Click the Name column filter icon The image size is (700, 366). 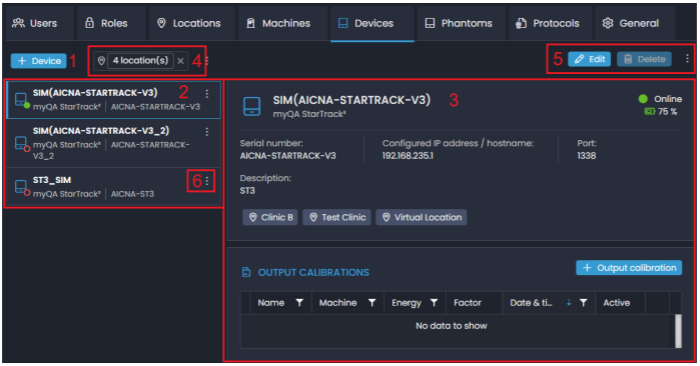click(x=300, y=303)
